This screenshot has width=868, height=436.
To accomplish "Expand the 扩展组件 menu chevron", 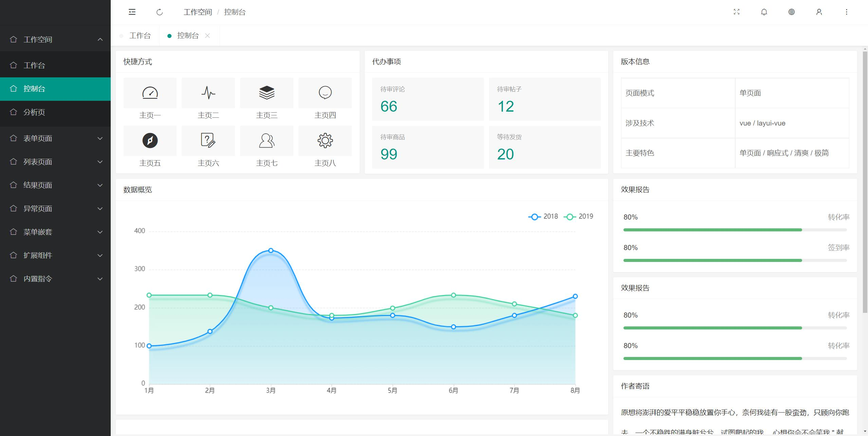I will click(x=100, y=255).
